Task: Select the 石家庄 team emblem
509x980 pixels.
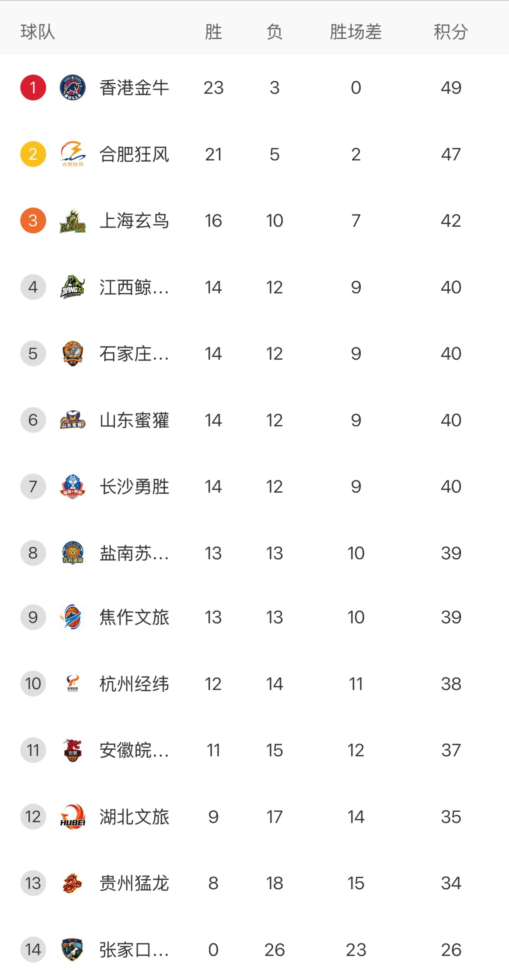Action: click(x=72, y=353)
